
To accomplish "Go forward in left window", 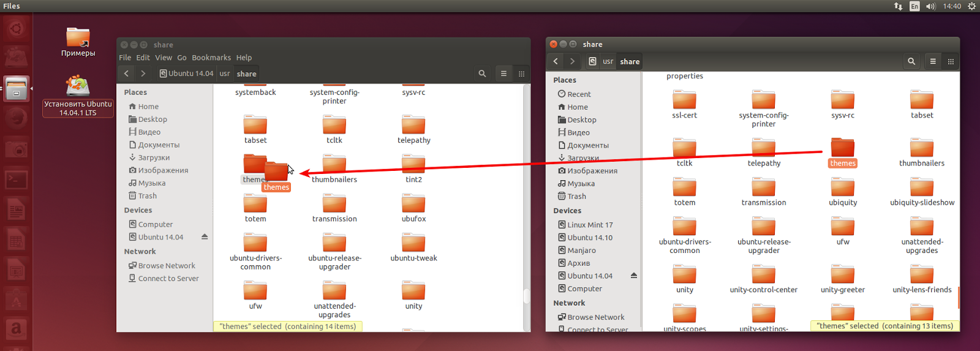I will tap(143, 74).
